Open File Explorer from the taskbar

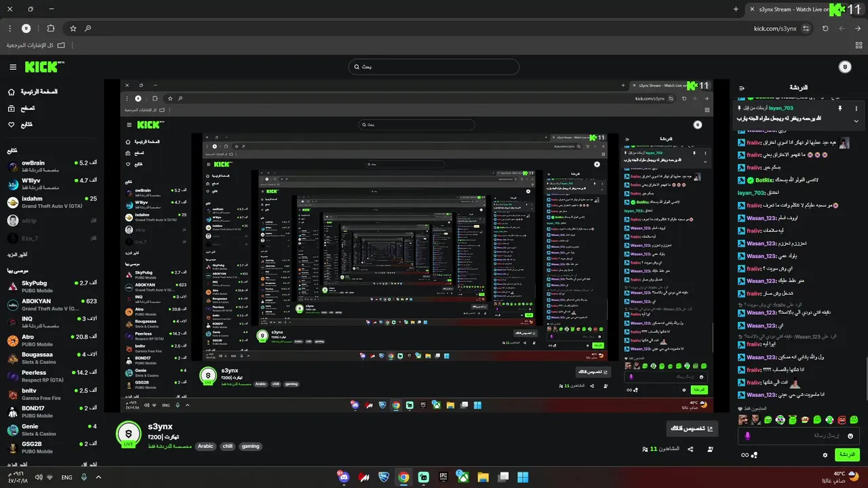[484, 477]
